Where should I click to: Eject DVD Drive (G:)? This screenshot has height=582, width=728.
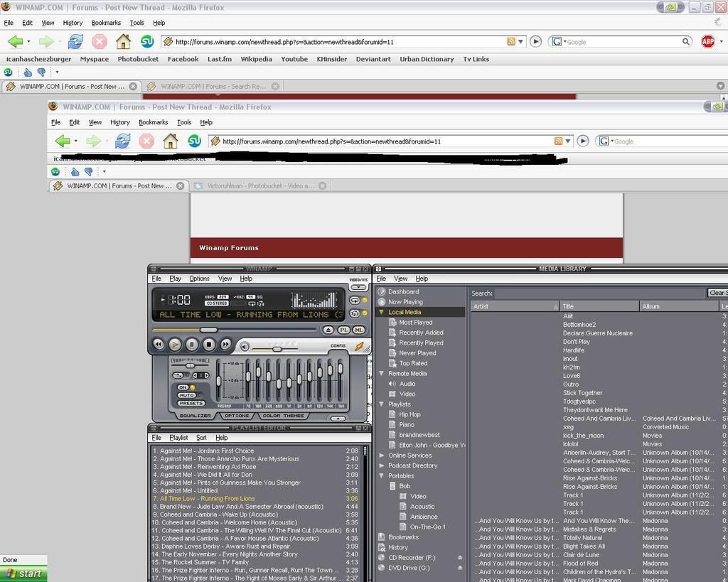pos(460,568)
